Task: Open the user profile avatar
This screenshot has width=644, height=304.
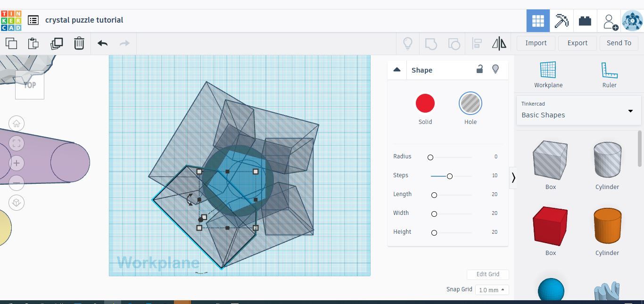Action: [632, 21]
